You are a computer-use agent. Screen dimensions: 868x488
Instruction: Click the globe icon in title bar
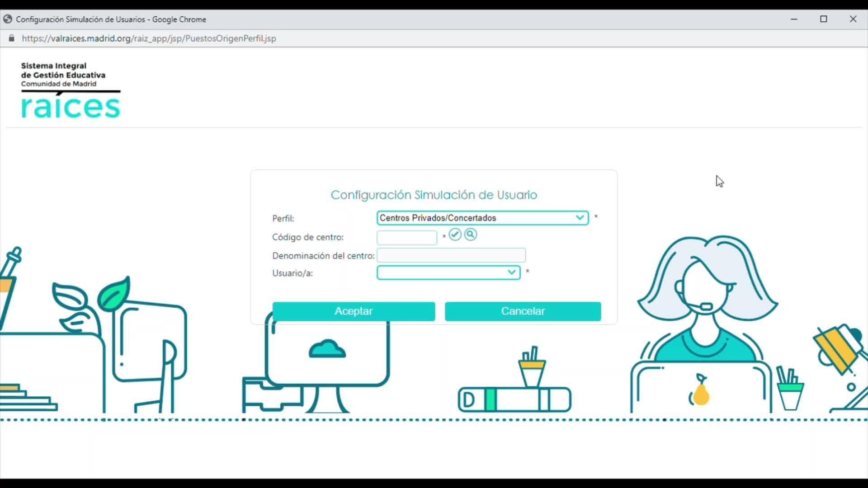pos(7,19)
